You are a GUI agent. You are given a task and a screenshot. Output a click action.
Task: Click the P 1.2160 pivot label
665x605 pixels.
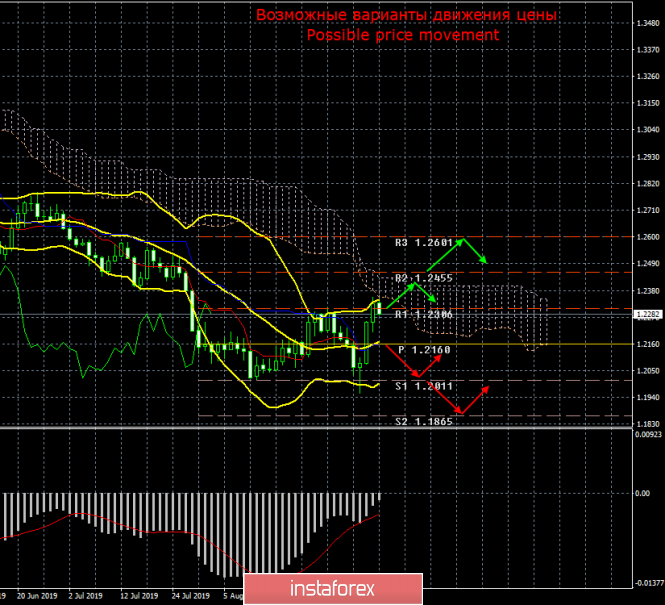423,350
